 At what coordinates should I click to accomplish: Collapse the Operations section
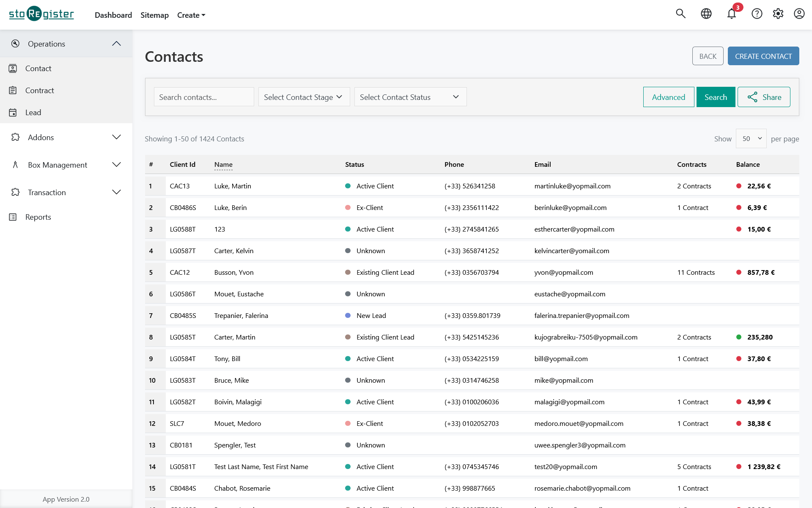click(x=116, y=43)
